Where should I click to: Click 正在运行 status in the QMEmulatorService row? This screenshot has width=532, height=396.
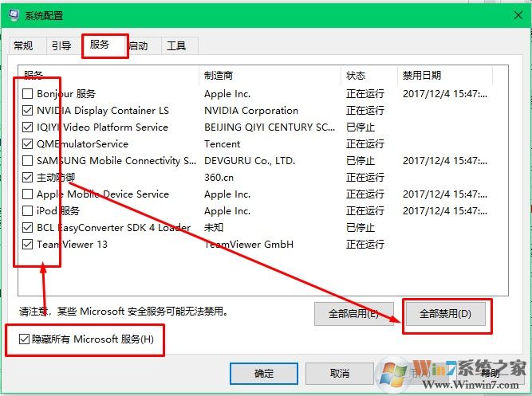coord(365,143)
